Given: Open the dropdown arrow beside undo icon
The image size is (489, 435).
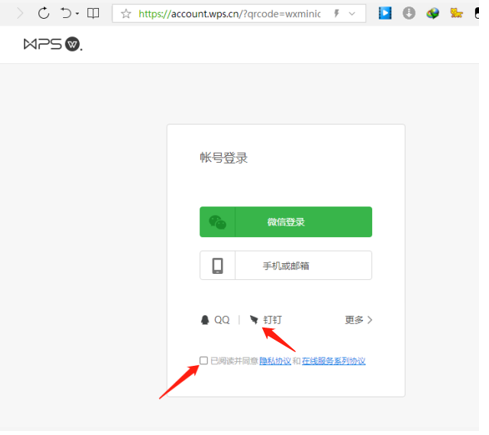Looking at the screenshot, I should tap(77, 14).
